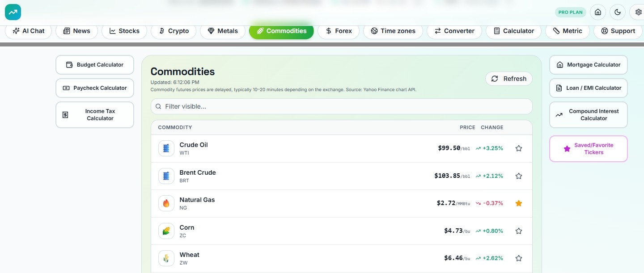This screenshot has width=644, height=273.
Task: Favorite Crude Oil with its star
Action: point(519,148)
